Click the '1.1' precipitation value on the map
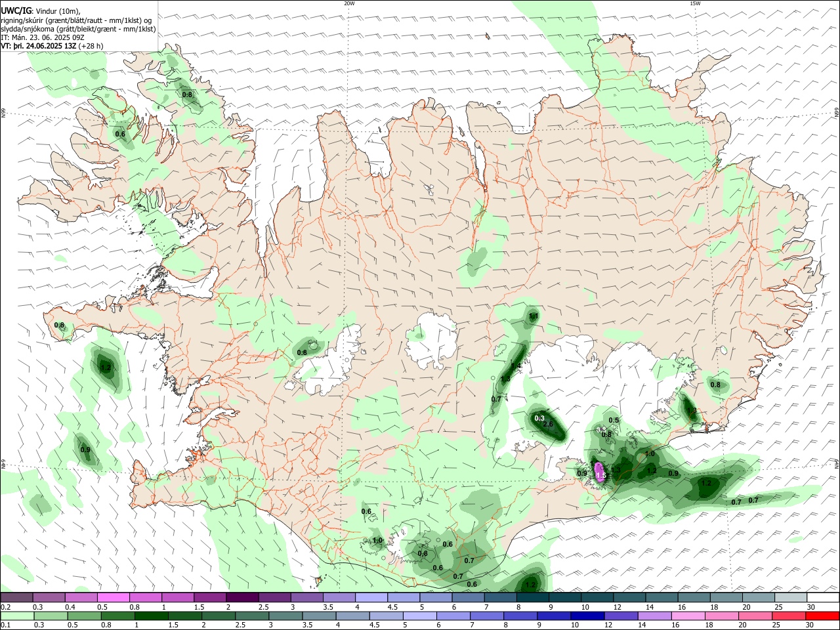This screenshot has height=630, width=840. (x=534, y=316)
